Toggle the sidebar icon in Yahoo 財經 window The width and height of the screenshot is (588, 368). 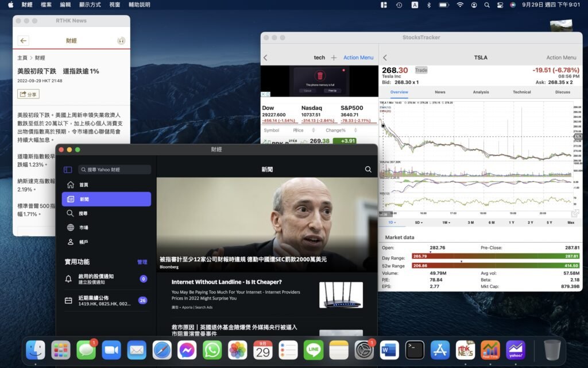click(x=68, y=170)
